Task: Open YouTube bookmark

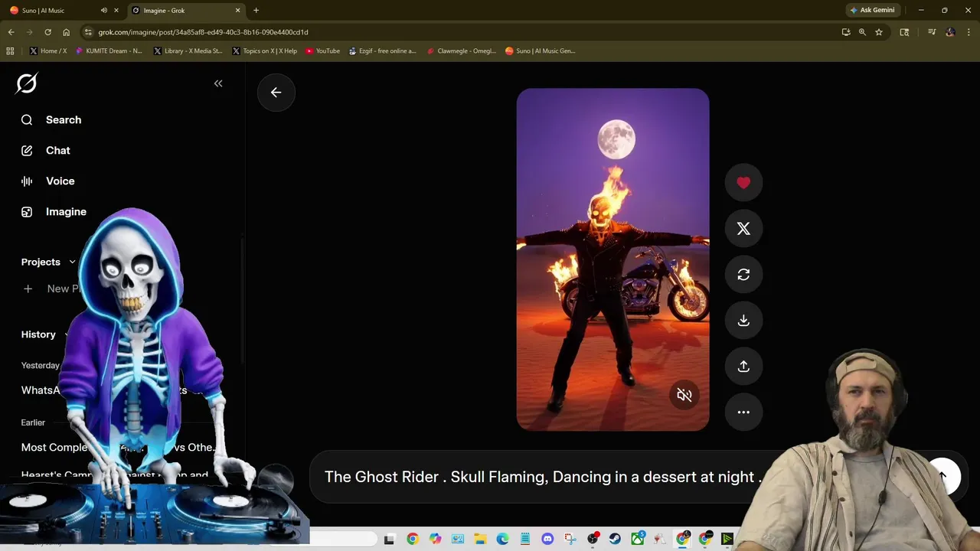Action: (x=322, y=51)
